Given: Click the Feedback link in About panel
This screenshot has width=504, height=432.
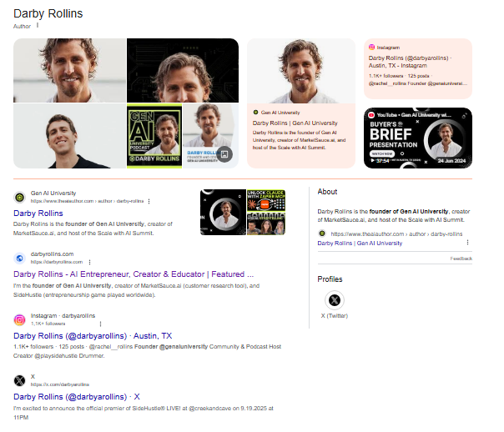Looking at the screenshot, I should 461,259.
